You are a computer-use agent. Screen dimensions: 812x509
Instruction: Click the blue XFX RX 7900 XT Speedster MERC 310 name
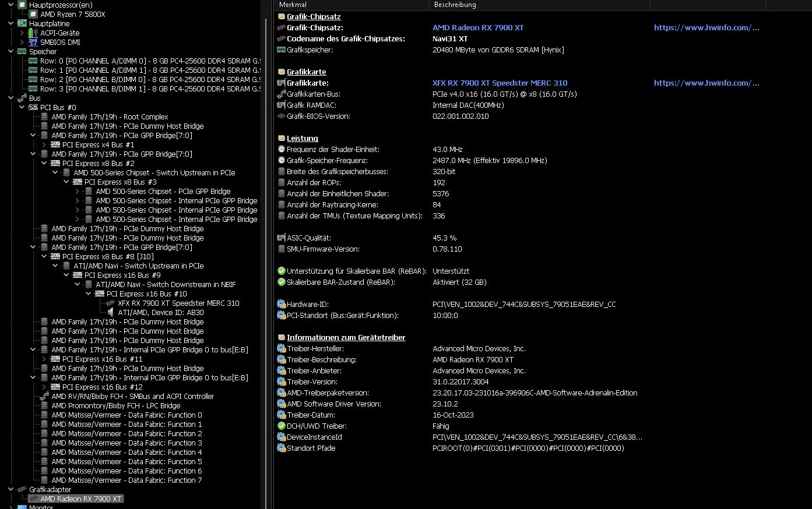pyautogui.click(x=500, y=83)
